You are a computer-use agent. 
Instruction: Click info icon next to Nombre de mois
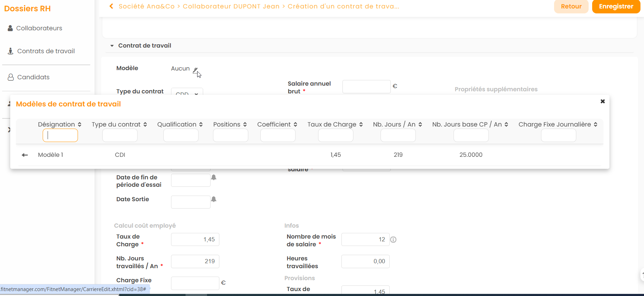[x=394, y=240]
